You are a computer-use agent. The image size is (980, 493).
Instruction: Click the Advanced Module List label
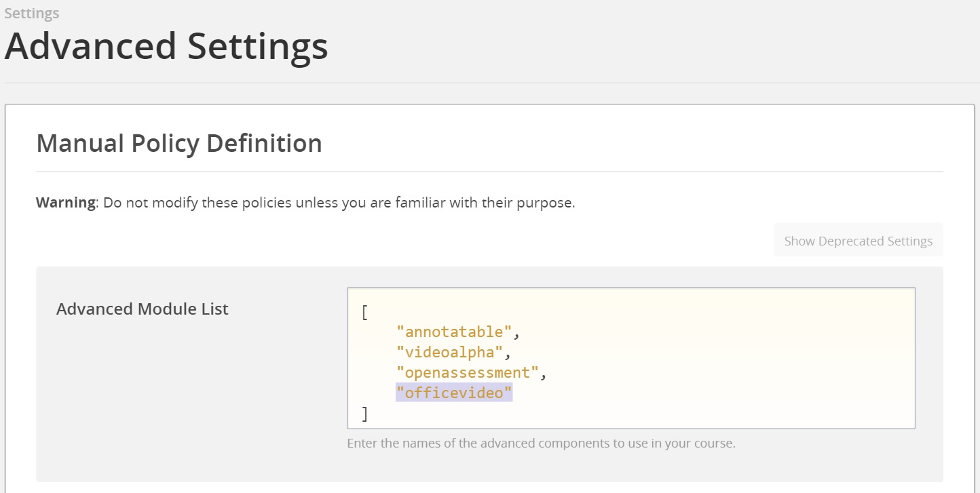click(x=143, y=309)
